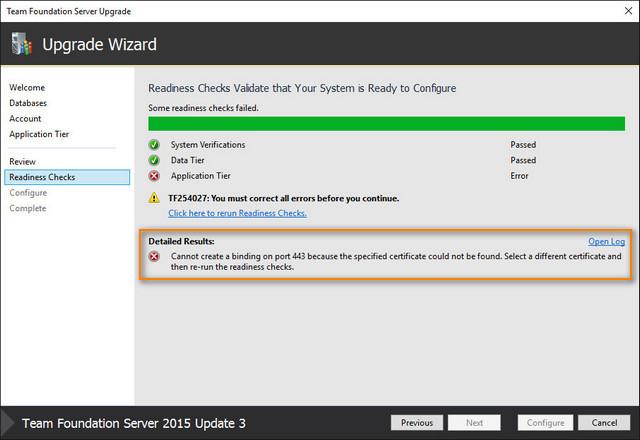Viewport: 640px width, 440px height.
Task: Switch to the Account step
Action: tap(25, 118)
